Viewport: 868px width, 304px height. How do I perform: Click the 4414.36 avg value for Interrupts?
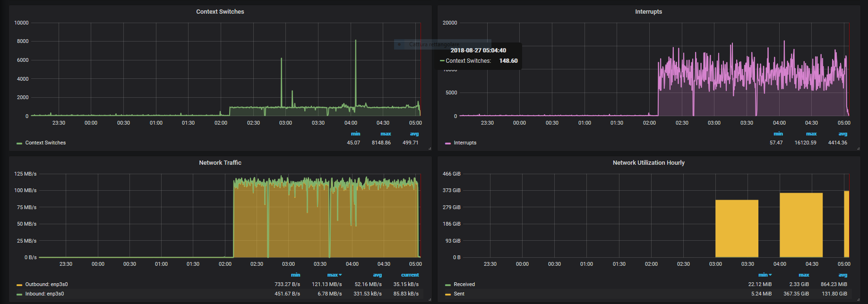(x=837, y=143)
